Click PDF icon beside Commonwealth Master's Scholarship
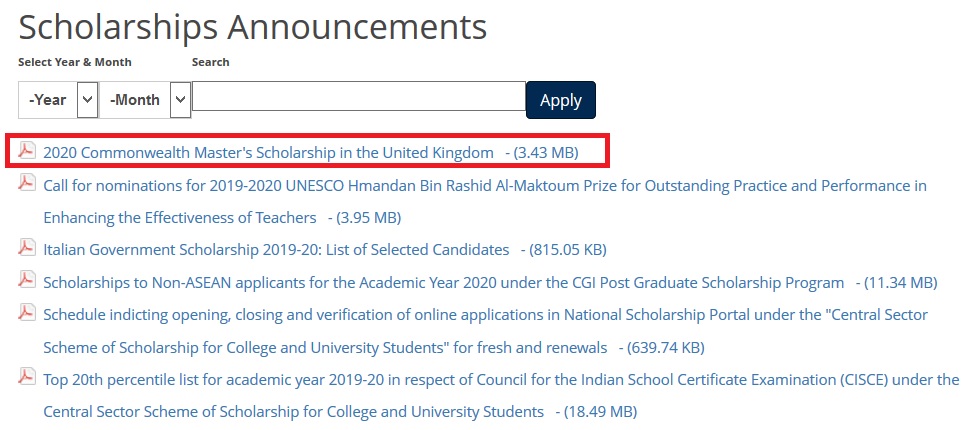Image resolution: width=965 pixels, height=430 pixels. click(x=28, y=151)
